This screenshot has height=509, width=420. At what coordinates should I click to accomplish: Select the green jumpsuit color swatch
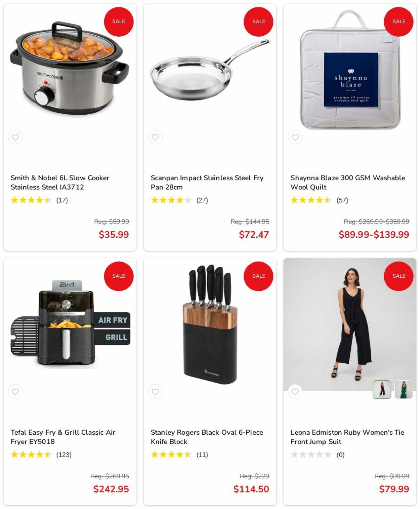[x=404, y=390]
